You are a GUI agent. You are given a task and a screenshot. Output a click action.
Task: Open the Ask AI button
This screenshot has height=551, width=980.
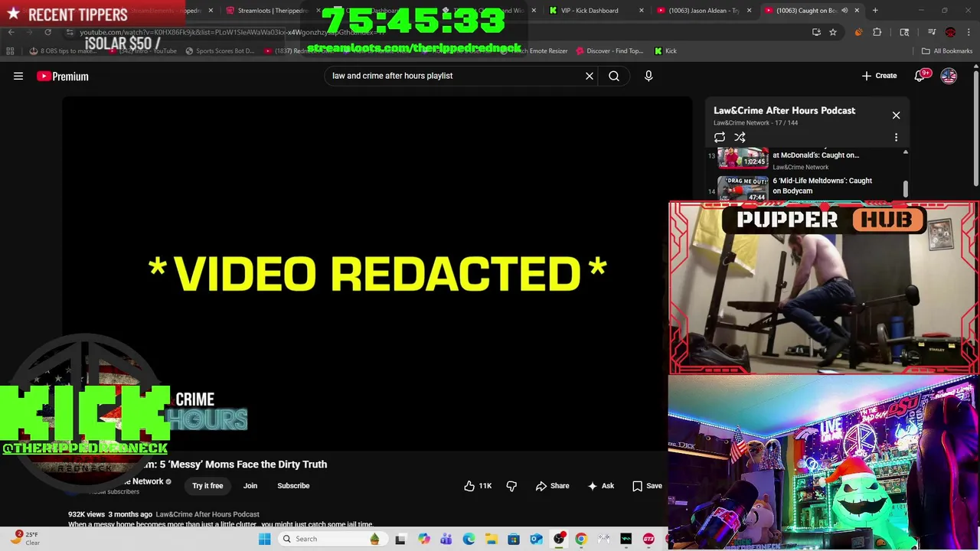coord(601,486)
